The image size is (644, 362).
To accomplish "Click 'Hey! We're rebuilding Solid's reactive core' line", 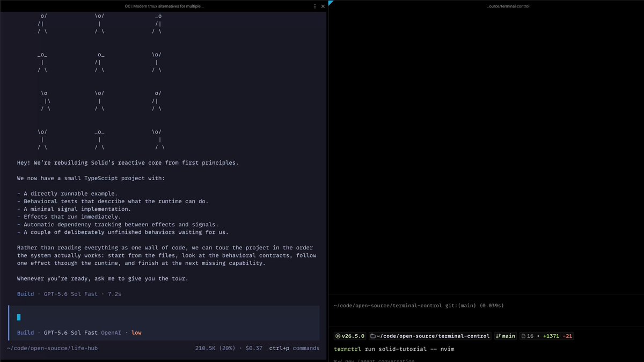I will pos(127,162).
